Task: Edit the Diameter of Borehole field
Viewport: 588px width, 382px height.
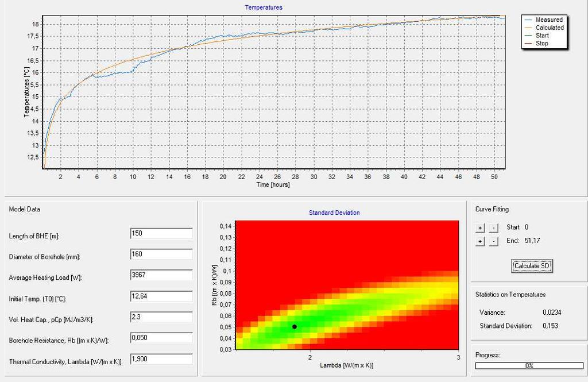Action: point(161,254)
